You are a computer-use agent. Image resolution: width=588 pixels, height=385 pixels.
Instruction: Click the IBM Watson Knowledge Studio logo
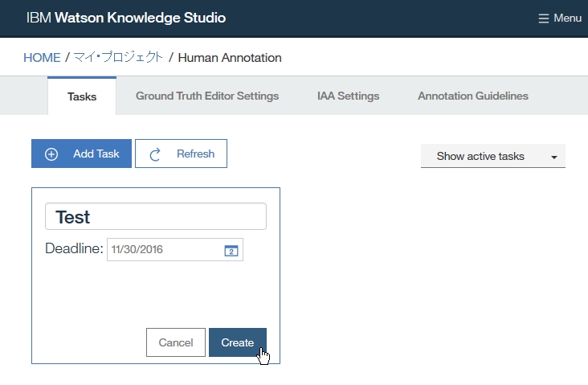point(126,18)
